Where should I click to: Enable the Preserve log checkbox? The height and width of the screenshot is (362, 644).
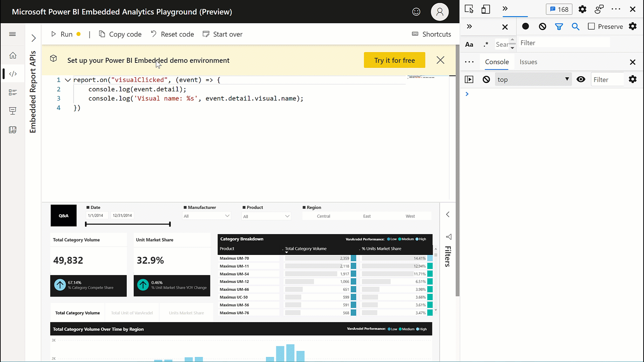click(x=591, y=27)
